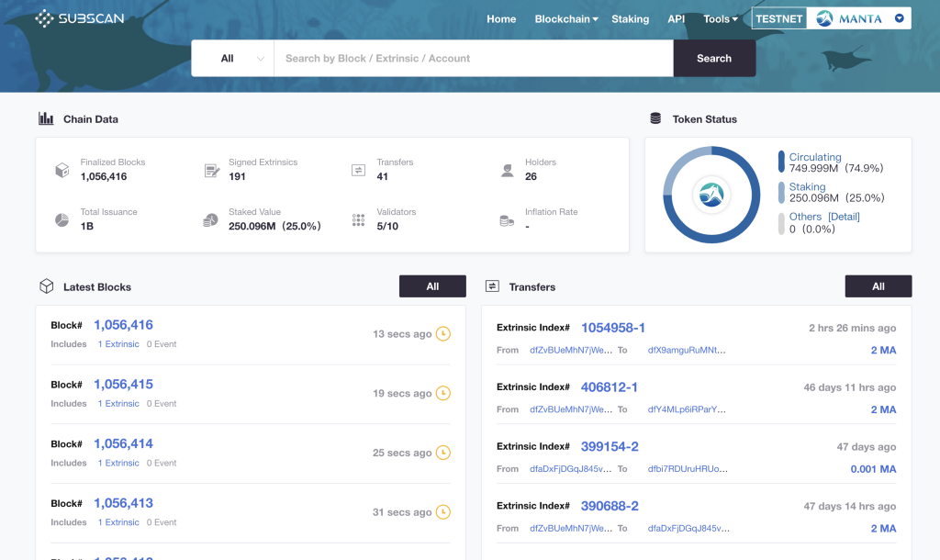Open 1 Extrinsic link of block 1,056,413
Screen dimensions: 940x560
(118, 522)
